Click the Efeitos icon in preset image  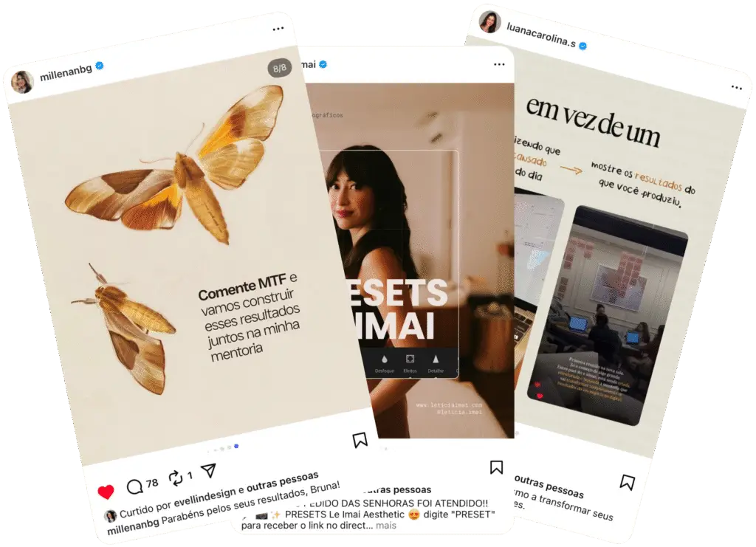coord(410,363)
